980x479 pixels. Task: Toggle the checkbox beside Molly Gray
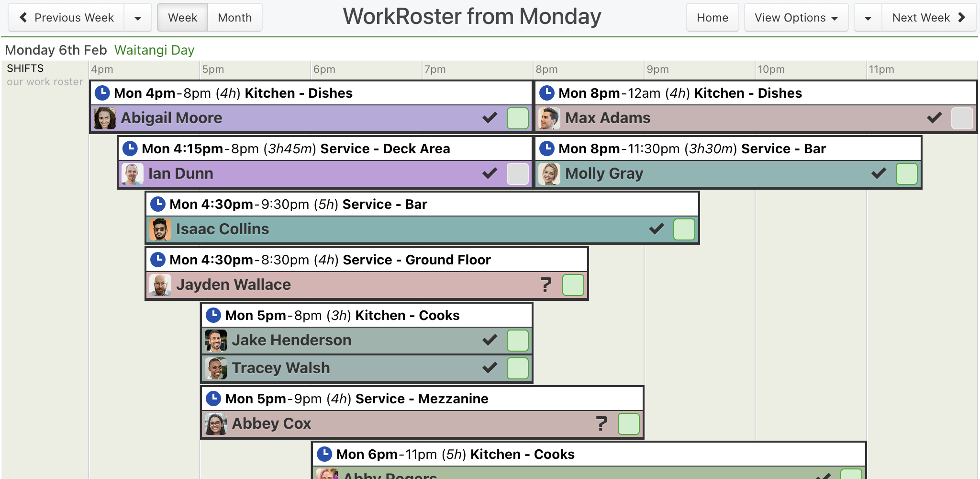pyautogui.click(x=907, y=174)
